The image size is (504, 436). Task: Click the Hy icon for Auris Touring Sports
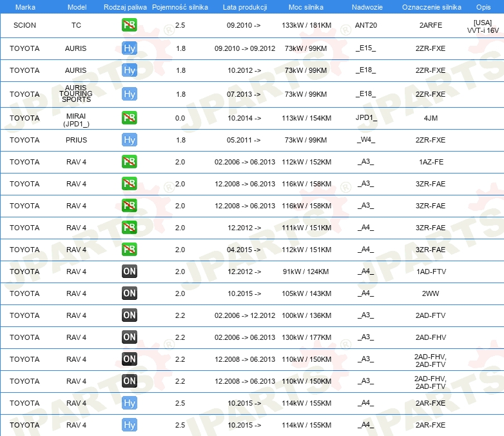tap(129, 94)
